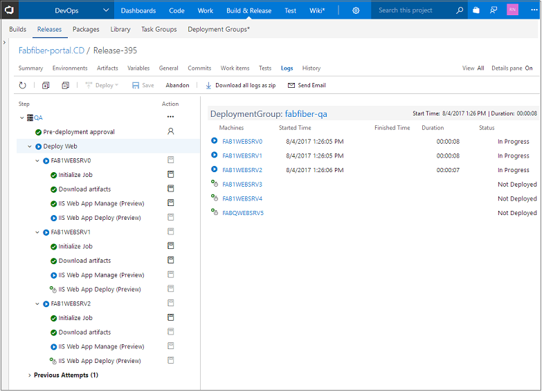Expand the Previous Attempts section
Viewport: 544px width, 392px height.
29,375
